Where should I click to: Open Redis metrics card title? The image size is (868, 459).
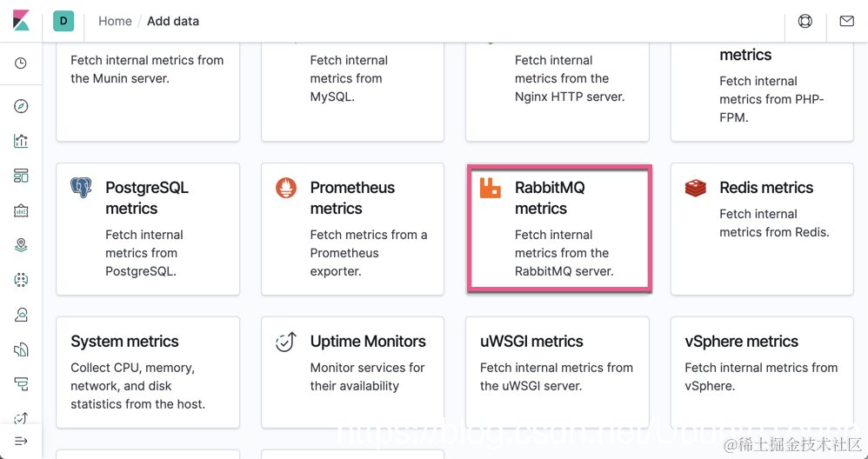pos(766,188)
